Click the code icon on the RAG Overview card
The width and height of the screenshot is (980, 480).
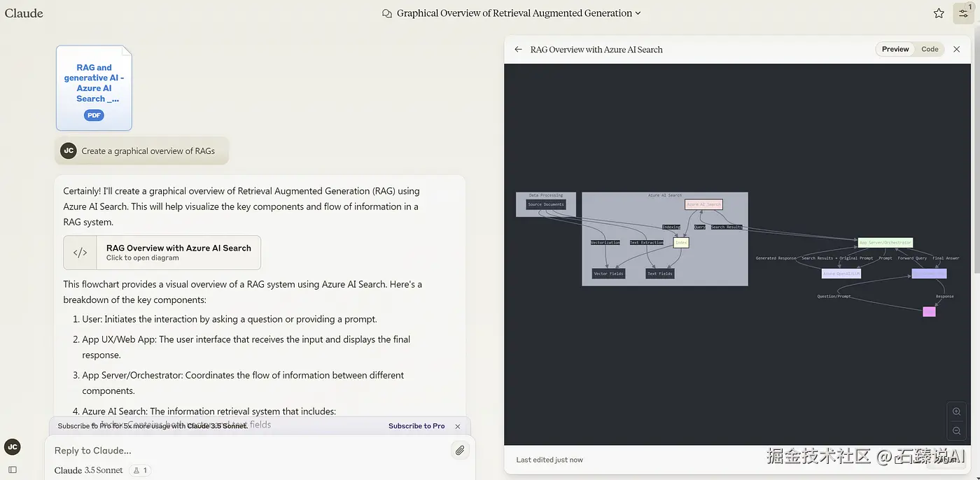pyautogui.click(x=80, y=253)
